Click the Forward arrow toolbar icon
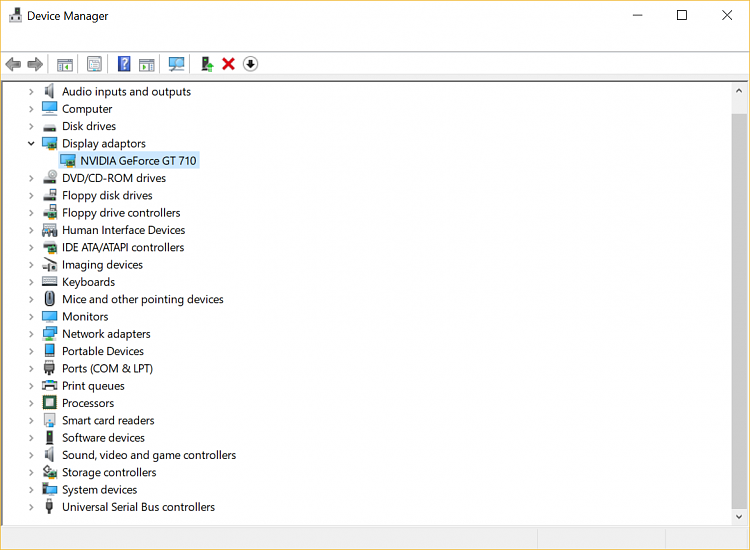 tap(35, 64)
